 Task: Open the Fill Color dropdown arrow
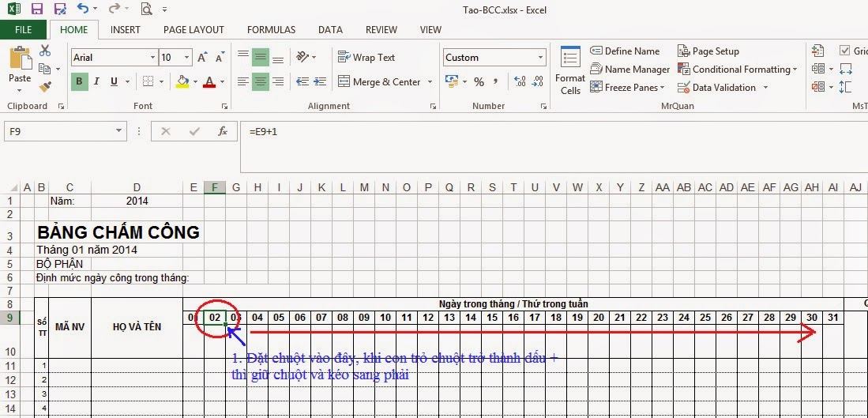click(x=195, y=82)
